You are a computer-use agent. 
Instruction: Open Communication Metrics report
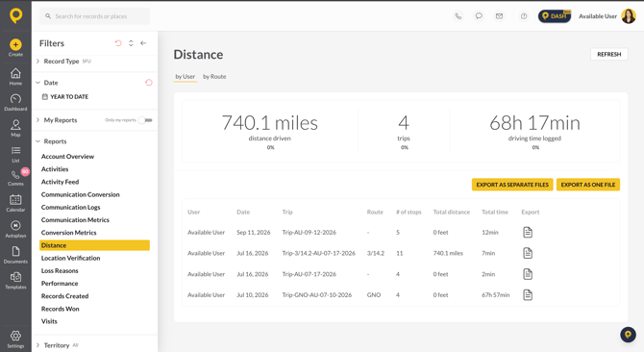[x=75, y=220]
